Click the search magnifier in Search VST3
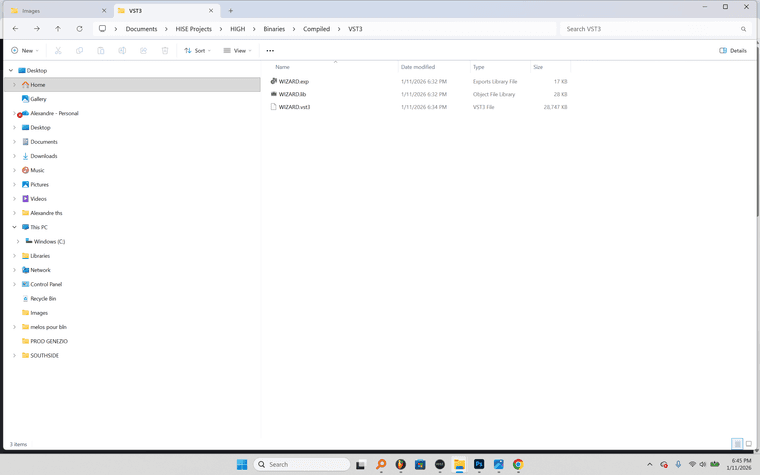760x475 pixels. [743, 29]
